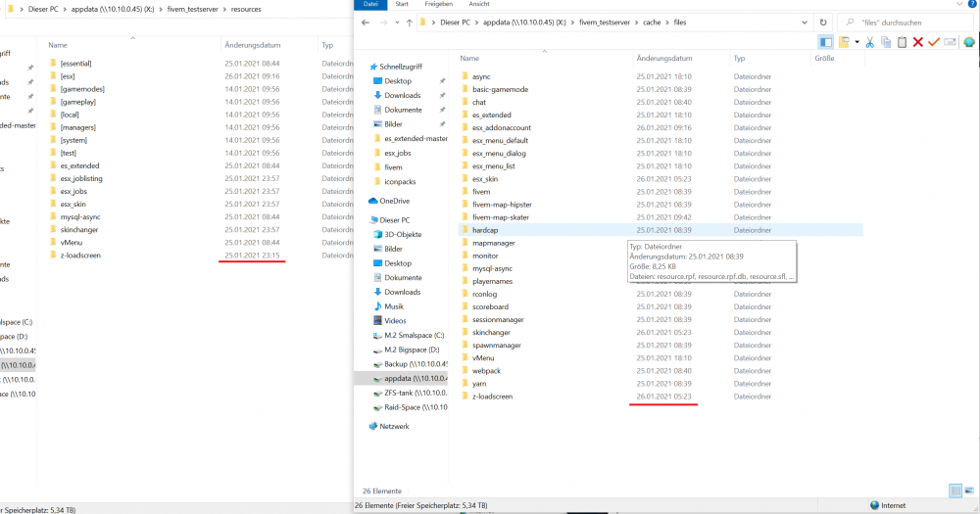The height and width of the screenshot is (514, 980).
Task: Select z-loadscreen folder in resources window
Action: pos(80,255)
